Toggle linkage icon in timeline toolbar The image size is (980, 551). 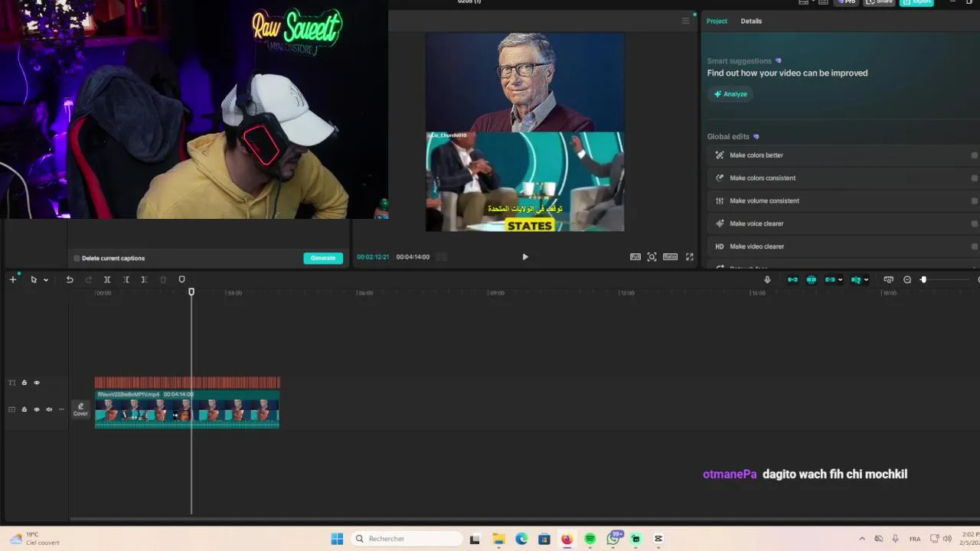(x=830, y=280)
